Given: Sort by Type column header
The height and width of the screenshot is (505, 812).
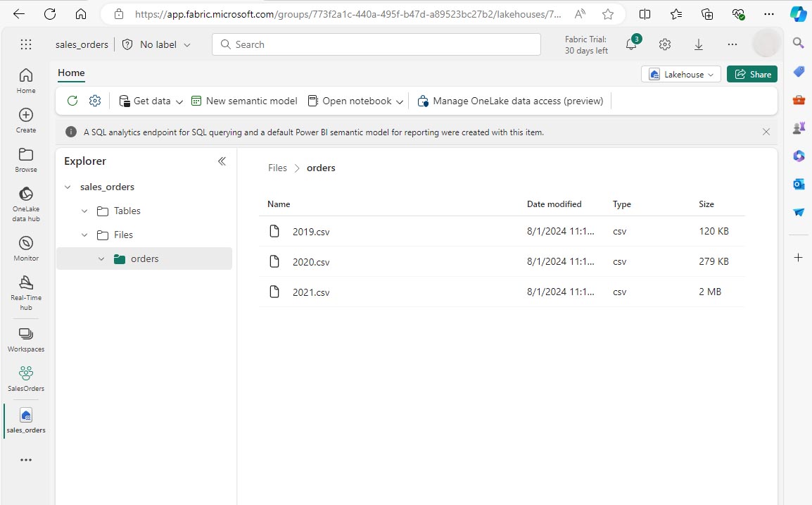Looking at the screenshot, I should tap(622, 204).
